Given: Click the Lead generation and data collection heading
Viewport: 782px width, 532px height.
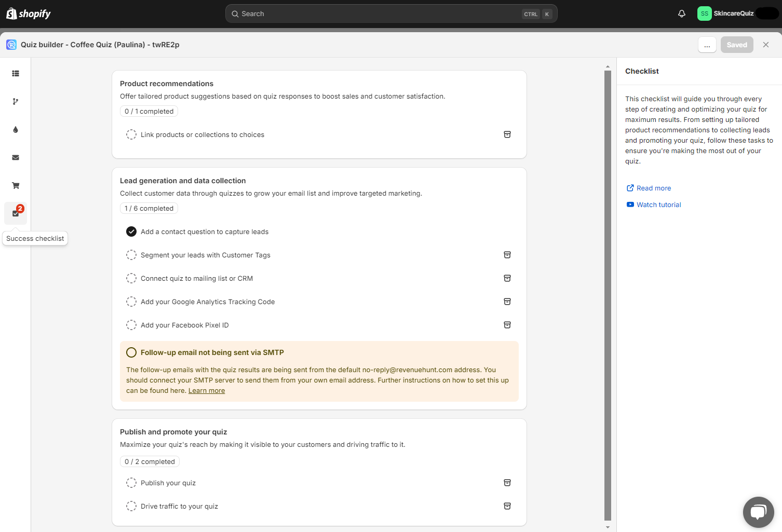Looking at the screenshot, I should tap(183, 181).
